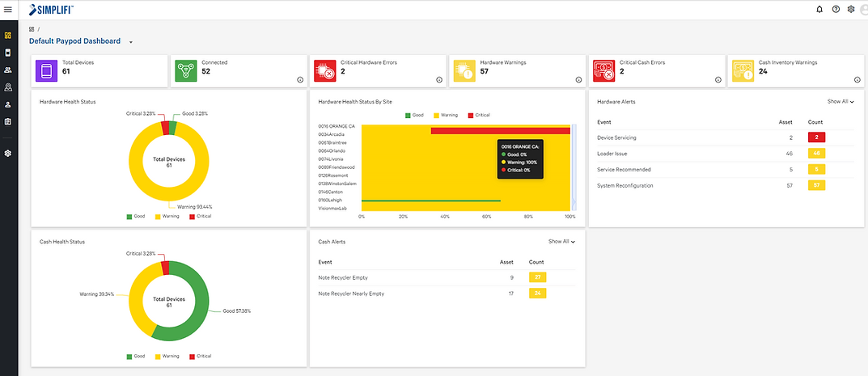
Task: Open the users group item in sidebar
Action: pyautogui.click(x=8, y=70)
